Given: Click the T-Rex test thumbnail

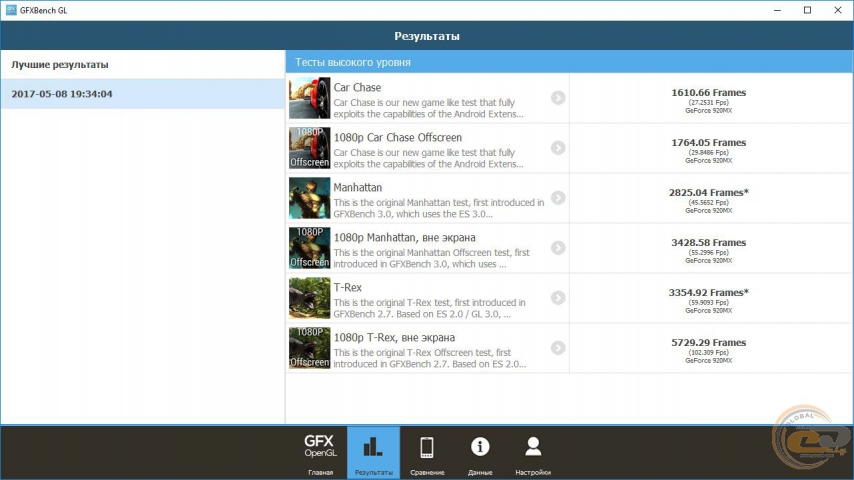Looking at the screenshot, I should pyautogui.click(x=309, y=298).
